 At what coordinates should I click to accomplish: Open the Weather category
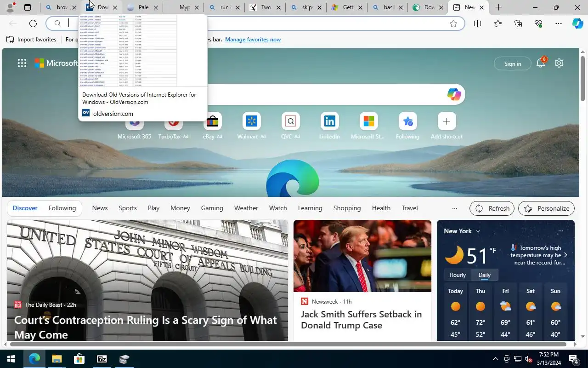[x=246, y=208]
